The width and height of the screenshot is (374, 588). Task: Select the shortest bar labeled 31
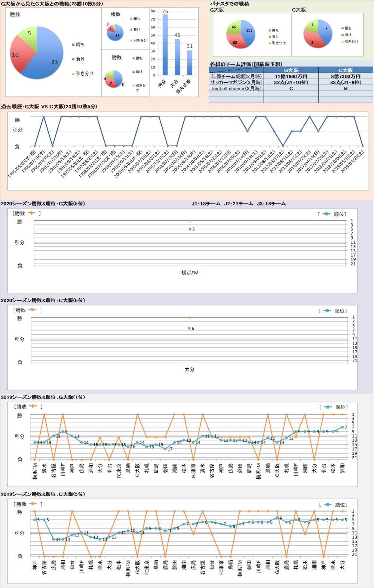(190, 63)
